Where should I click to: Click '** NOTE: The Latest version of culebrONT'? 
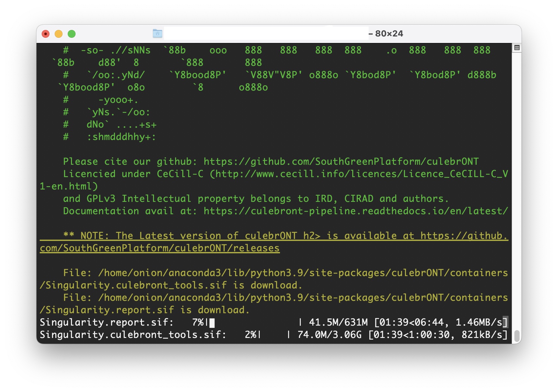[180, 236]
